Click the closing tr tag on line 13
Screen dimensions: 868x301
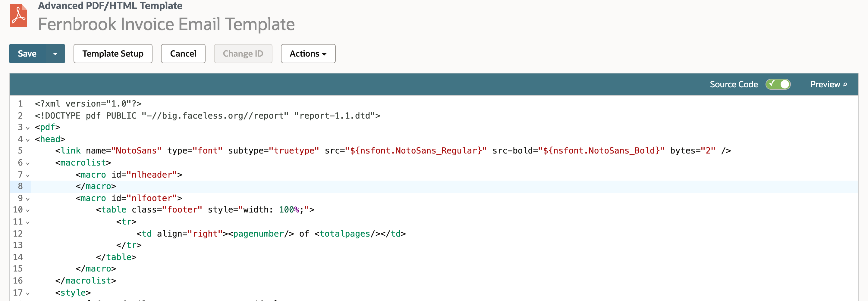click(x=129, y=245)
